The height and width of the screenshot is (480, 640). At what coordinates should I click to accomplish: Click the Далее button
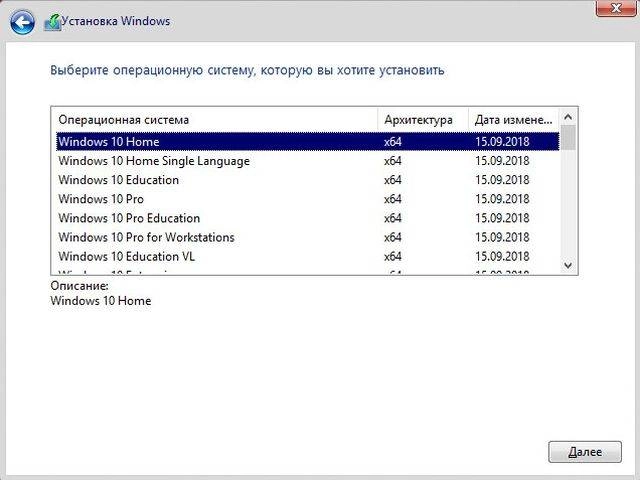[585, 452]
